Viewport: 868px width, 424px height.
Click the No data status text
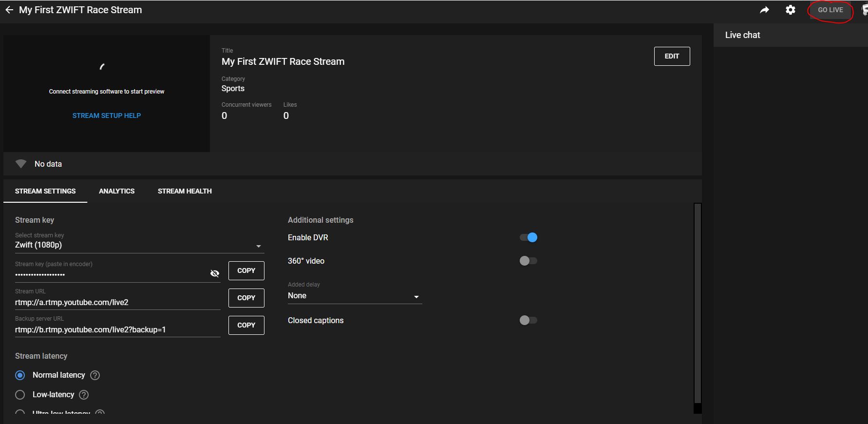48,164
